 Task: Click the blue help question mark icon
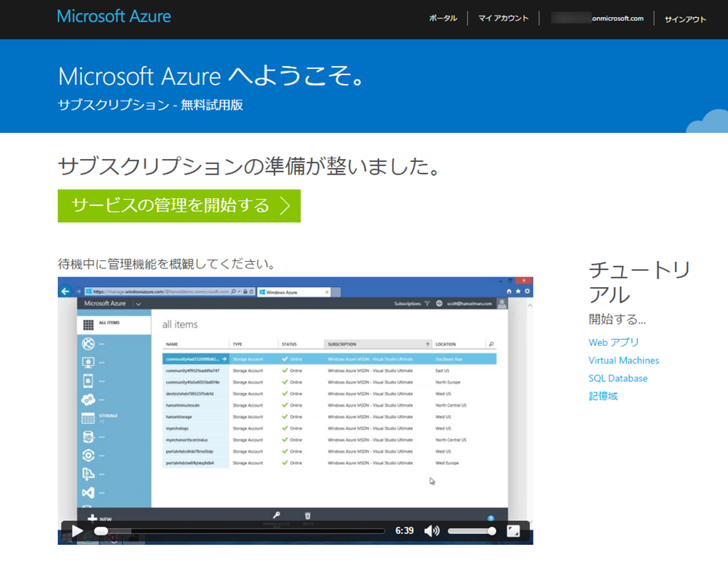click(x=491, y=518)
